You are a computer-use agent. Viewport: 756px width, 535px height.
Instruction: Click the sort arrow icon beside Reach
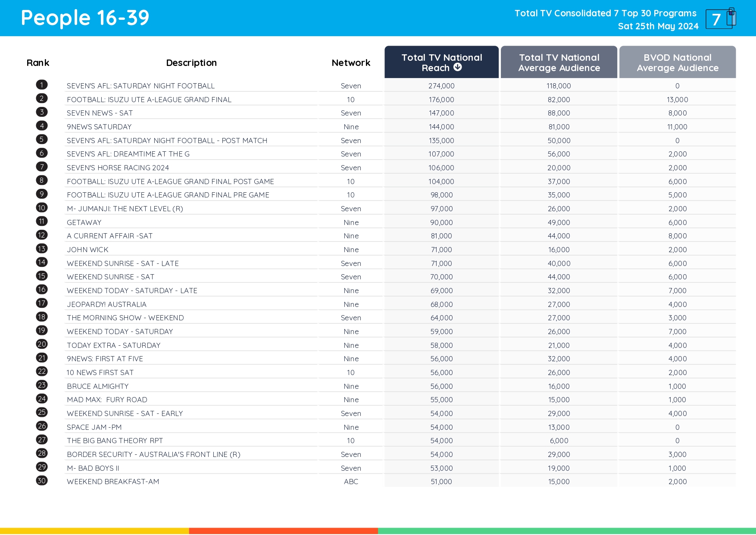(x=457, y=67)
